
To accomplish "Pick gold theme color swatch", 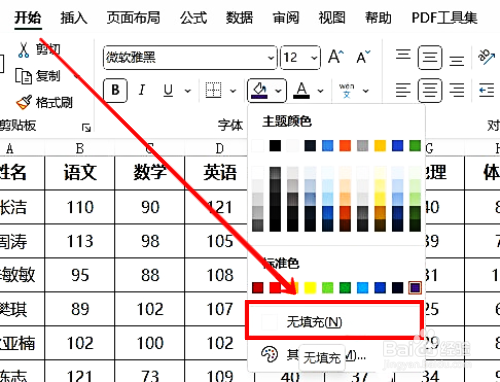I will pyautogui.click(x=380, y=146).
